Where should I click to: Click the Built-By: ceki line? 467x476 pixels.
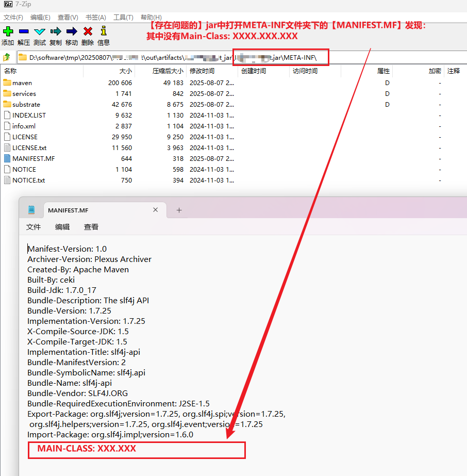click(x=51, y=280)
